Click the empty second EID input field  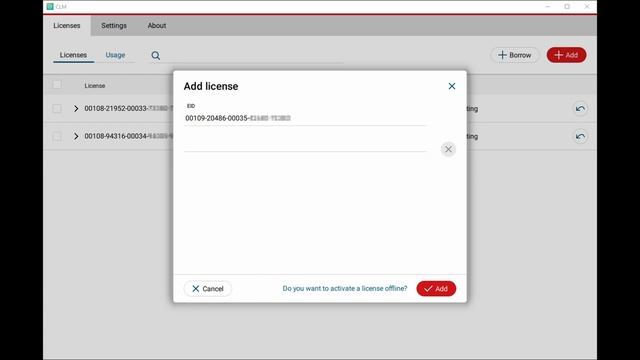coord(304,144)
